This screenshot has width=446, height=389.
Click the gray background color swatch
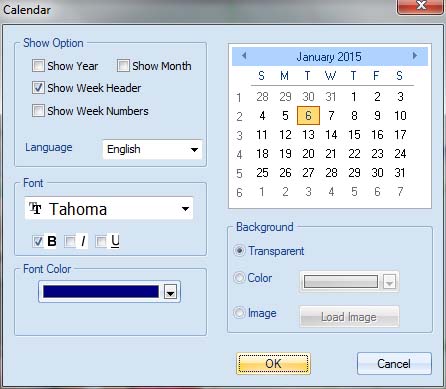pyautogui.click(x=341, y=282)
